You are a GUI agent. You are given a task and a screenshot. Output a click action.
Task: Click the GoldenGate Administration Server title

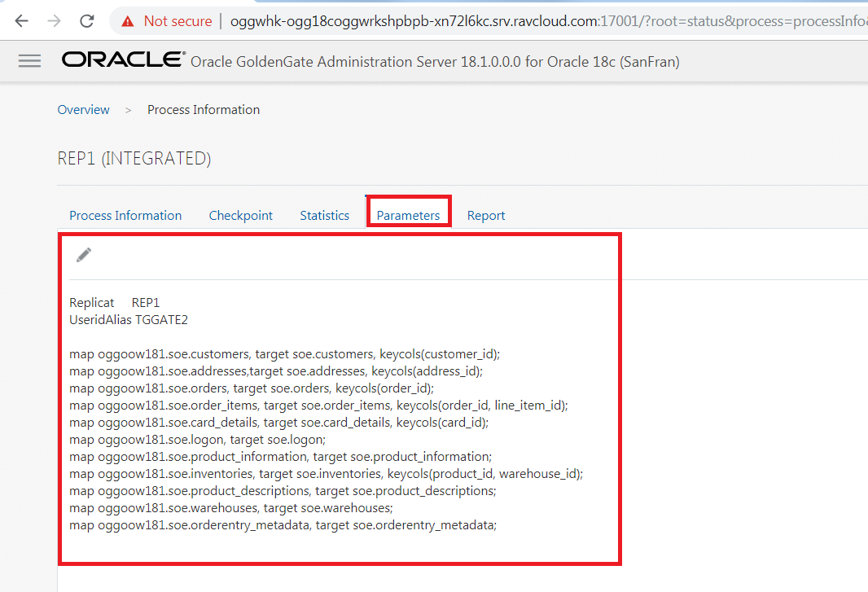pos(435,61)
